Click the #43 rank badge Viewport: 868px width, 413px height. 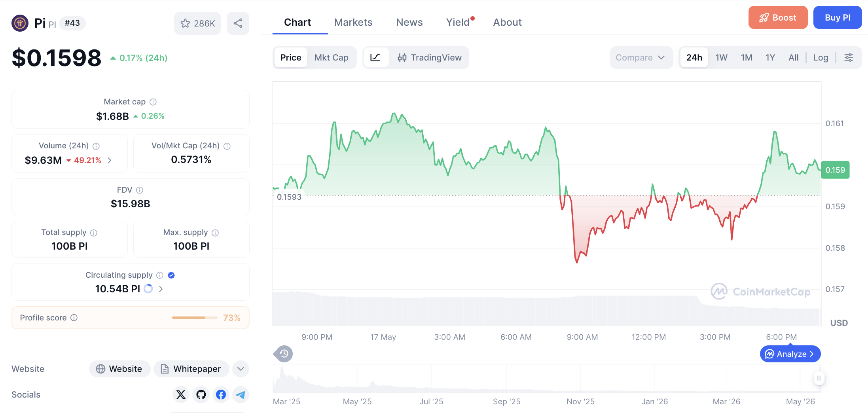pos(72,23)
